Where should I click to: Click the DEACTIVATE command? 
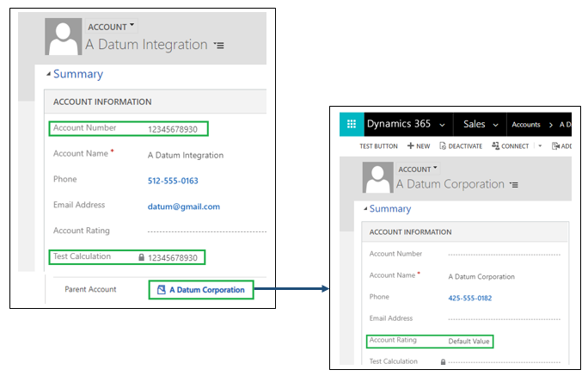[461, 146]
